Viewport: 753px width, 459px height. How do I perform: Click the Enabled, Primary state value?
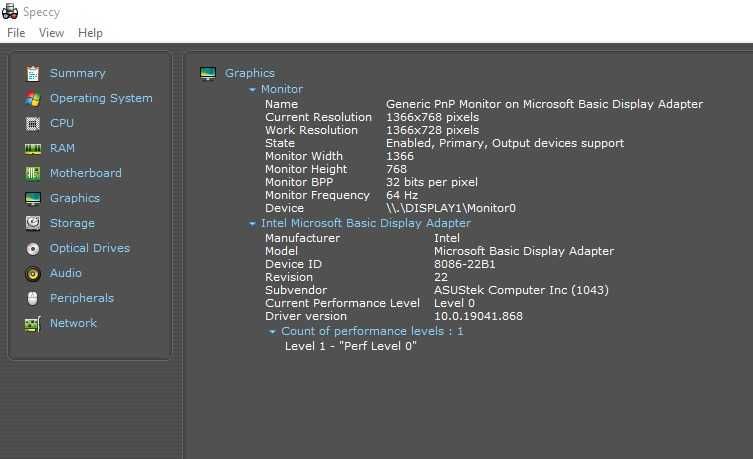(505, 143)
